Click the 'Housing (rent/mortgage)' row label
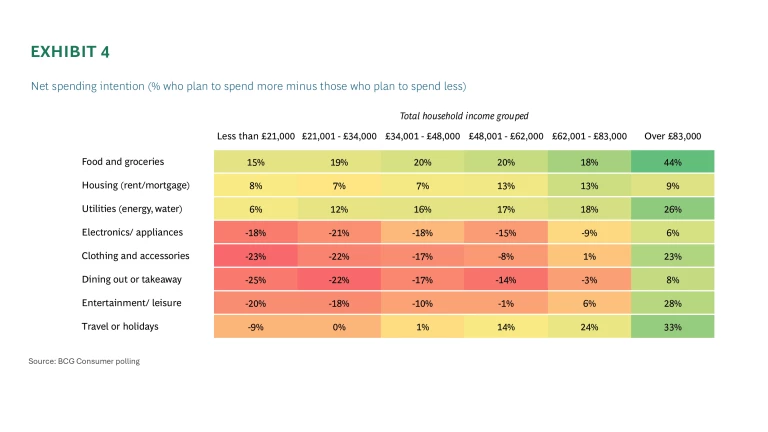 tap(135, 185)
